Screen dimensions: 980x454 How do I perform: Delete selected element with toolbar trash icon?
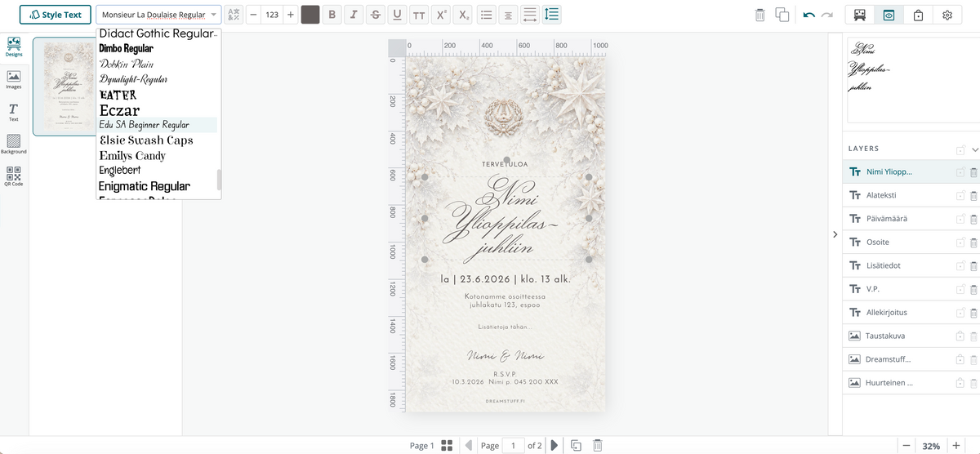tap(759, 15)
